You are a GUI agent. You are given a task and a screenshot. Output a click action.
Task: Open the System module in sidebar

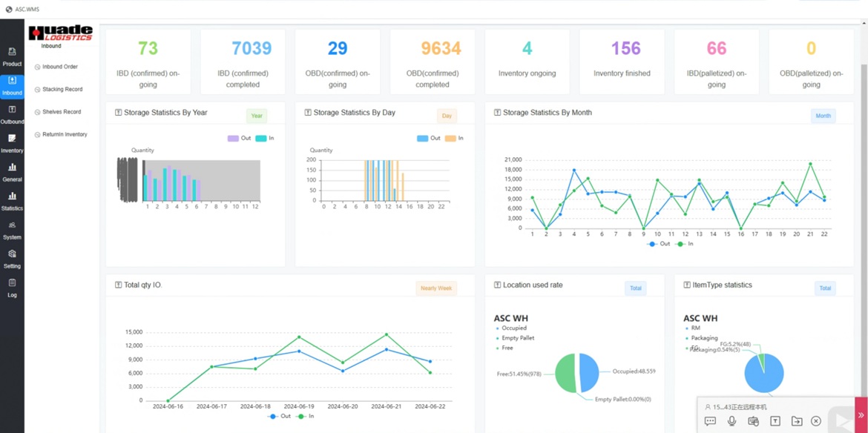[x=12, y=233]
